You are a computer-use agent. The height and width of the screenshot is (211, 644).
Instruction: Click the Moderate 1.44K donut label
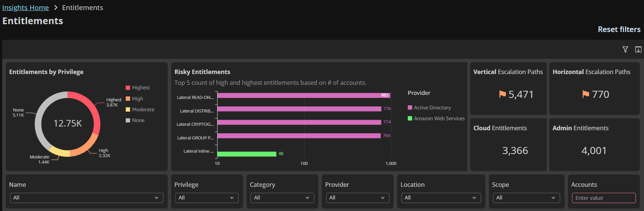pos(40,159)
